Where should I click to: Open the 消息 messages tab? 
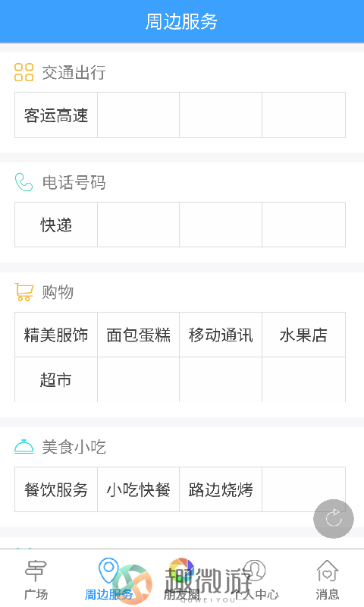click(328, 580)
